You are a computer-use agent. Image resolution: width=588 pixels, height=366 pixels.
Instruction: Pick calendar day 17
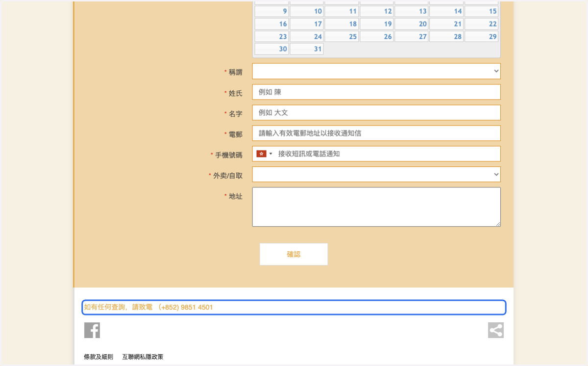[x=306, y=24]
